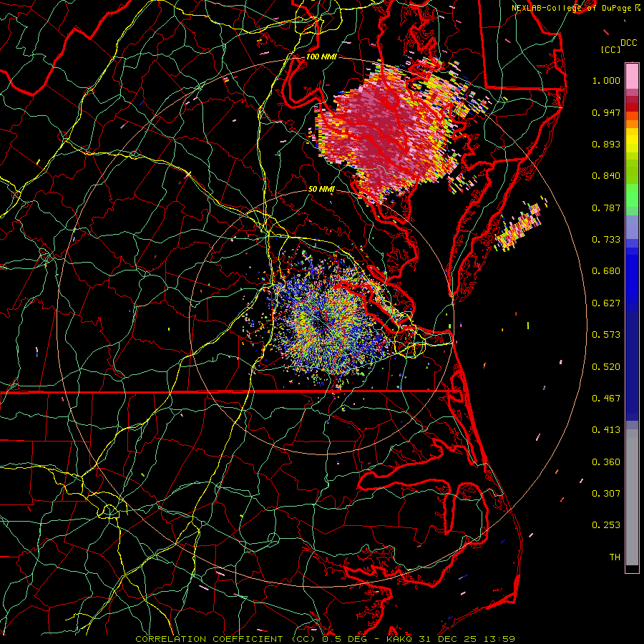Image resolution: width=644 pixels, height=644 pixels.
Task: Click the 0.307 scale value
Action: point(606,494)
